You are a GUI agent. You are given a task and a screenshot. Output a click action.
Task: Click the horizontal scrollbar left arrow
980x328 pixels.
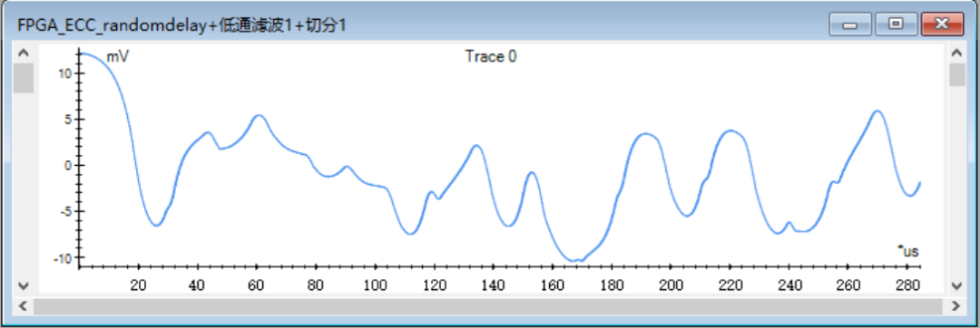point(24,306)
